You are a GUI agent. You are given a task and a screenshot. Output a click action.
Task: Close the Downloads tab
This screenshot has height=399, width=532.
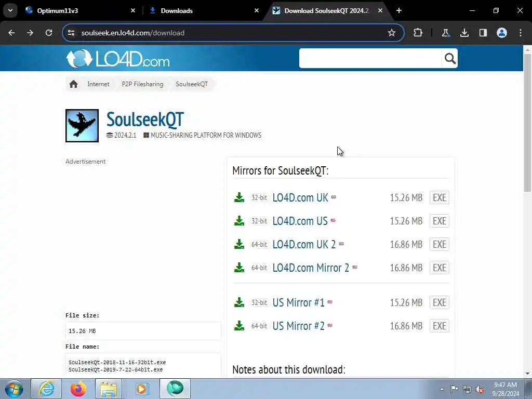coord(257,10)
